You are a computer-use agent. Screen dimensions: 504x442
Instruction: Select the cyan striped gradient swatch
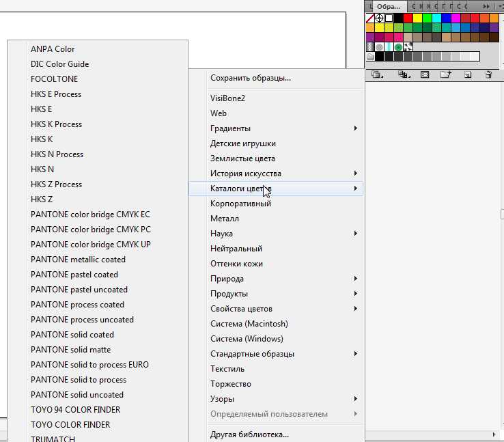(389, 47)
